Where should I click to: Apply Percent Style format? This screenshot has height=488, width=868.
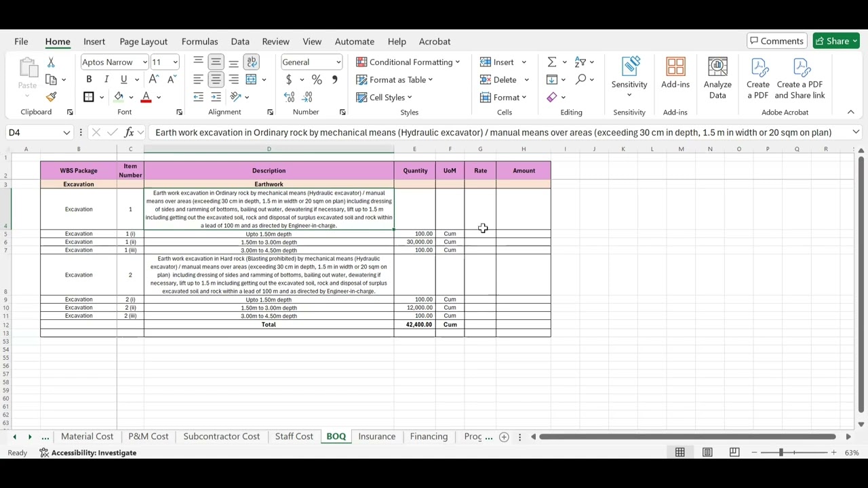[x=317, y=79]
